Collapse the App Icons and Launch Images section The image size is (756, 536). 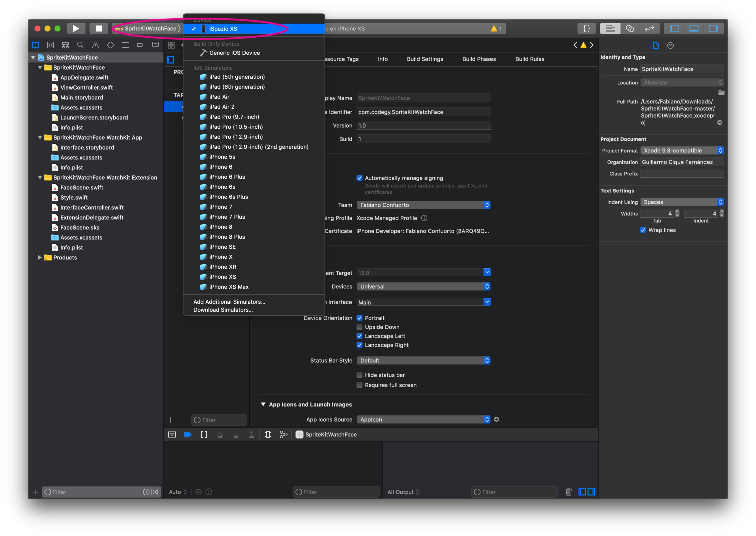click(263, 404)
